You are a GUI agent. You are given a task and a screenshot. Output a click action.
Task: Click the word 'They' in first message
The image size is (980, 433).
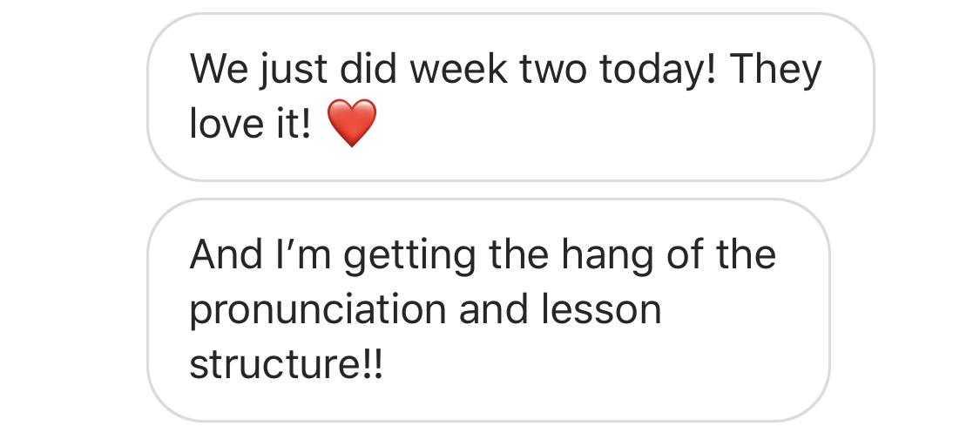(x=775, y=70)
